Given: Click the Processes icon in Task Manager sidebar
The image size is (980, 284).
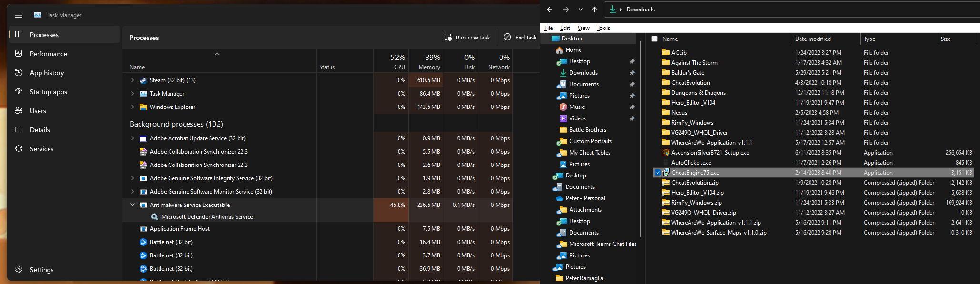Looking at the screenshot, I should (19, 34).
